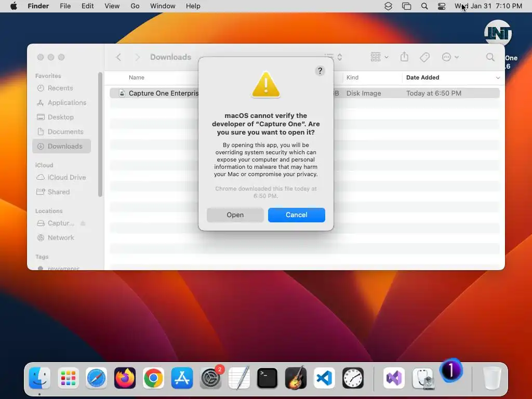Open Safari from the Dock

(x=96, y=378)
